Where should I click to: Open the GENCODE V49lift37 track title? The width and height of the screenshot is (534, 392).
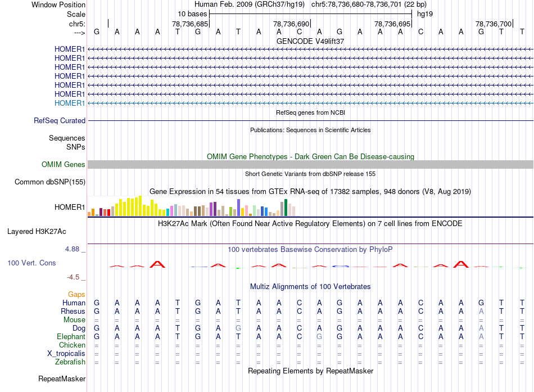310,41
